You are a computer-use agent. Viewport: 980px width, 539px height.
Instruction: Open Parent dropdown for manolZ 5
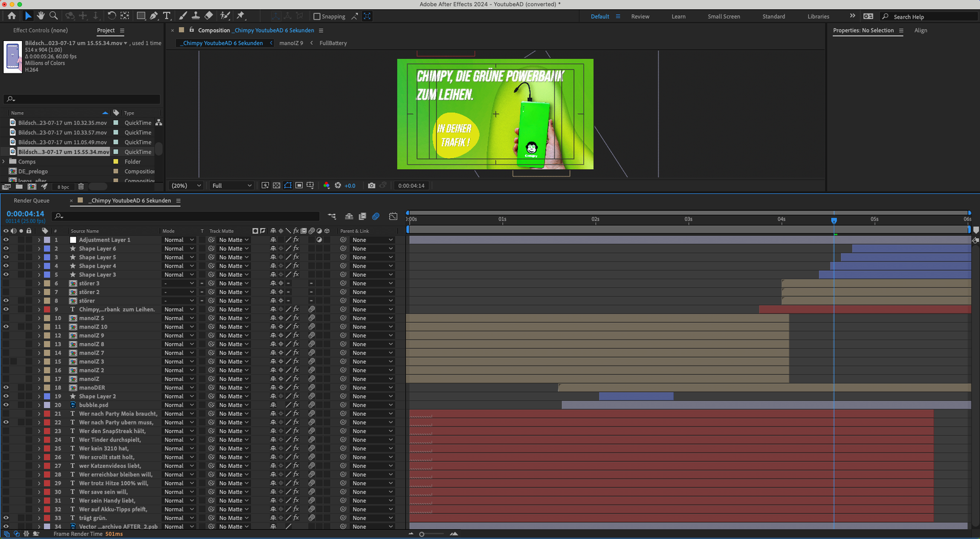[372, 318]
